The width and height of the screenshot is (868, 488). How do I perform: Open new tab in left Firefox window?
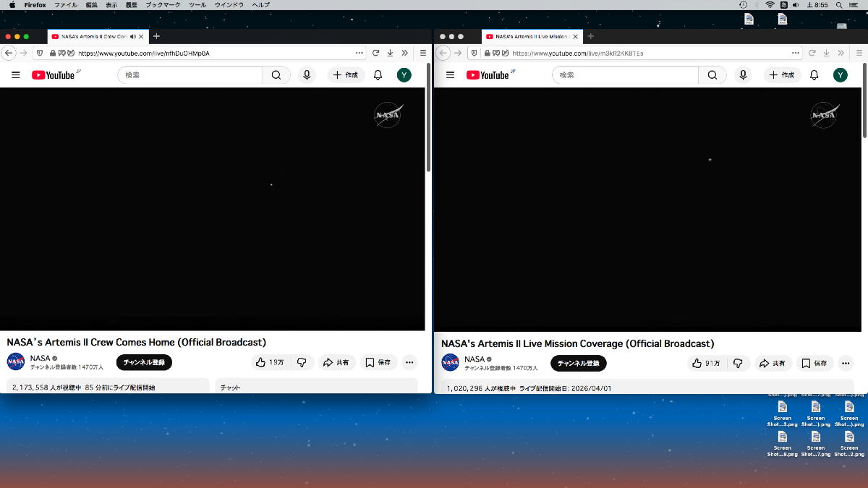coord(156,36)
